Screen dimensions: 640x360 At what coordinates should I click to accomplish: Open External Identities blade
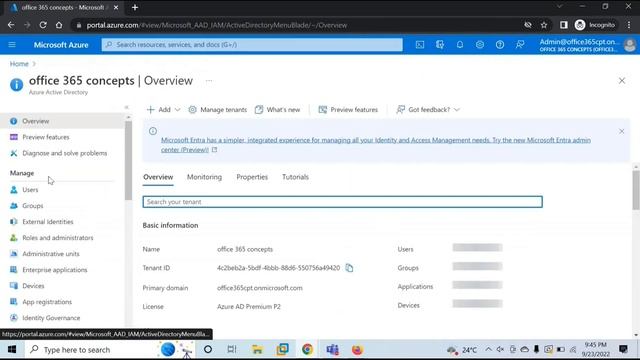48,222
